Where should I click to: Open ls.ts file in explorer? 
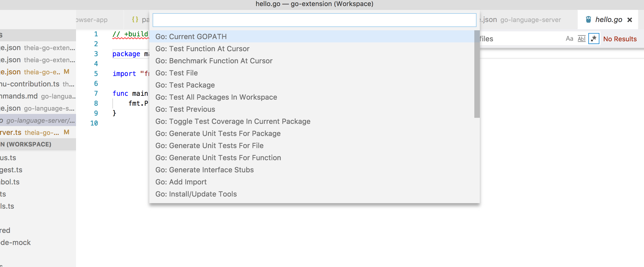click(38, 206)
